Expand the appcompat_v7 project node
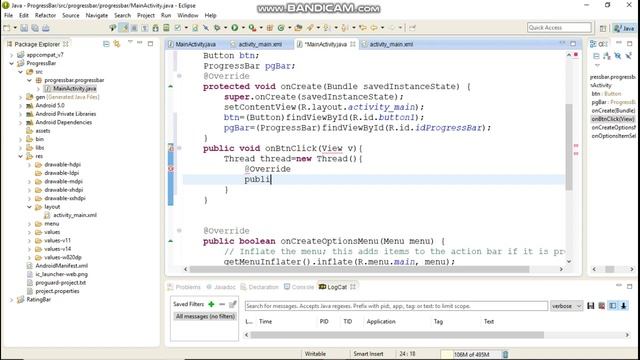 12,55
